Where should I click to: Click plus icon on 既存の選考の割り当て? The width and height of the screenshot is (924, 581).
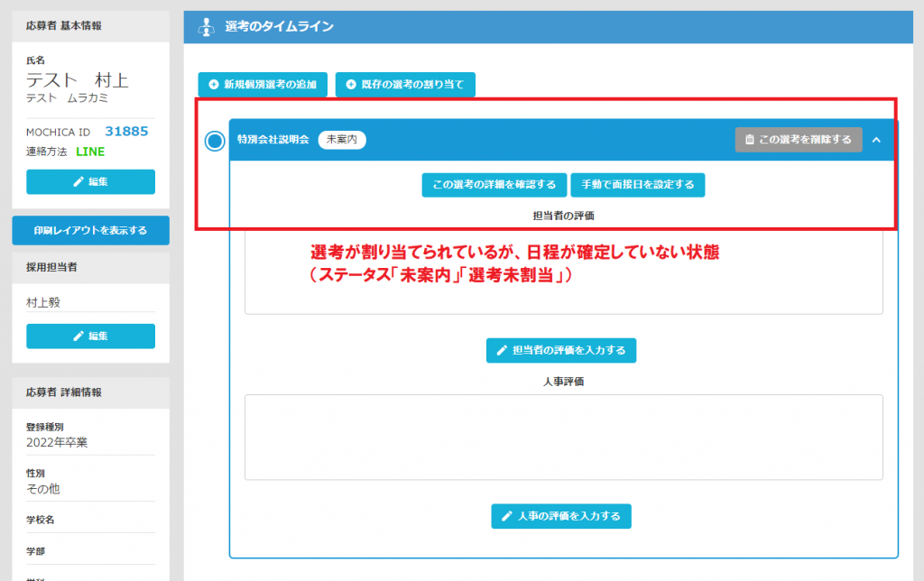pos(351,85)
